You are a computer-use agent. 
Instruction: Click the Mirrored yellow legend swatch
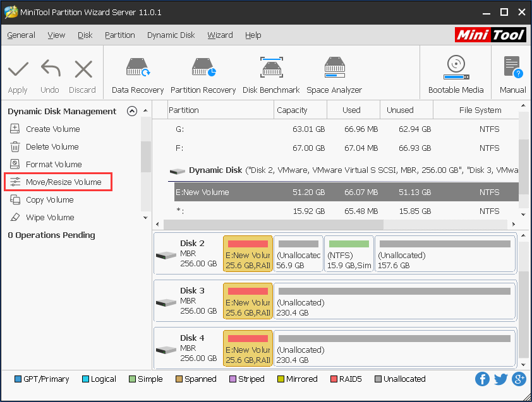coord(281,379)
